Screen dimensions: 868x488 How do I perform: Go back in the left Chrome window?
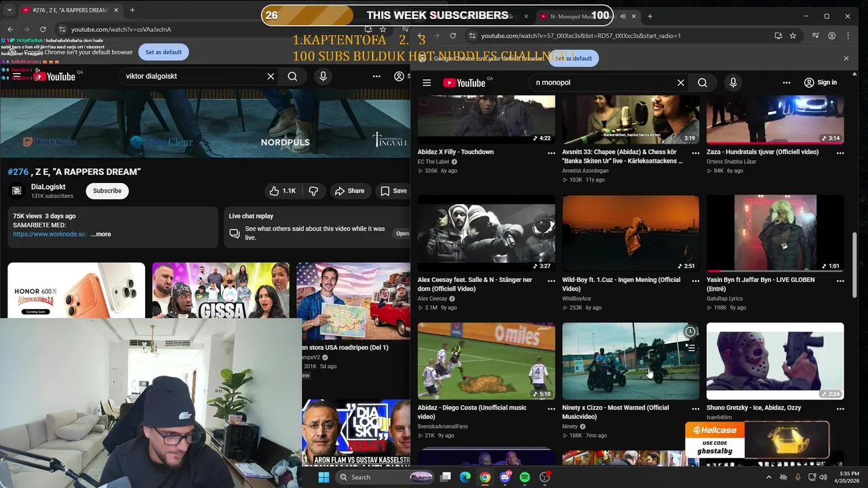coord(10,29)
